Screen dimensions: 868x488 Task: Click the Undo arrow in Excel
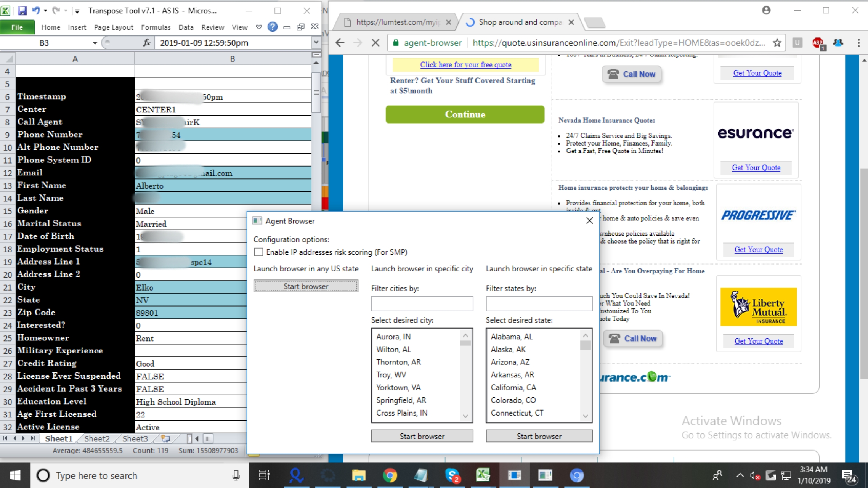[36, 11]
